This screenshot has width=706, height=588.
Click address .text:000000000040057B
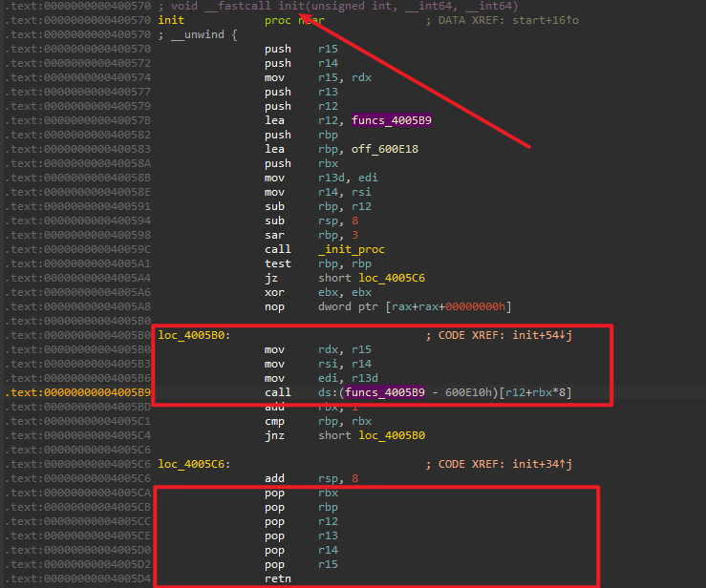point(78,120)
